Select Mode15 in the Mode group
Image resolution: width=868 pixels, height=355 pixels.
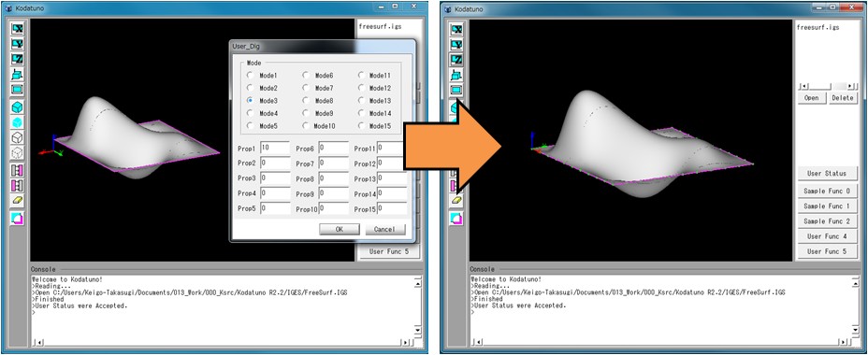pyautogui.click(x=361, y=126)
